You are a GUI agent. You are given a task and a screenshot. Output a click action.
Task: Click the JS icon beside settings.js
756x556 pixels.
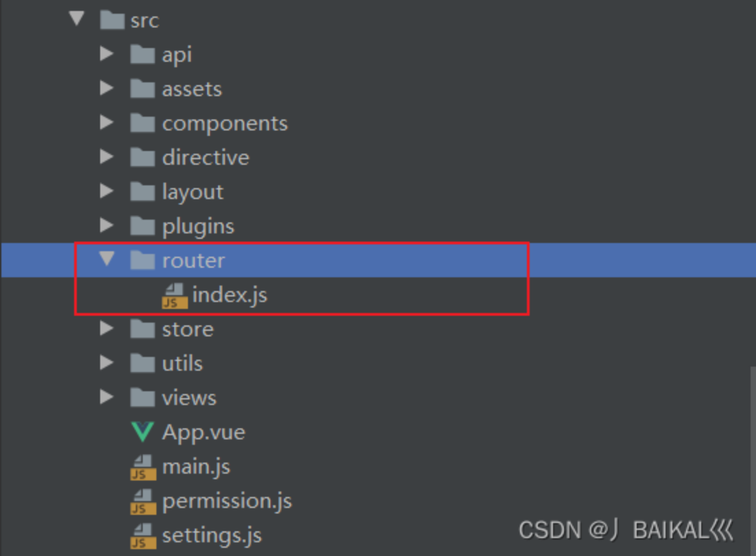click(143, 535)
